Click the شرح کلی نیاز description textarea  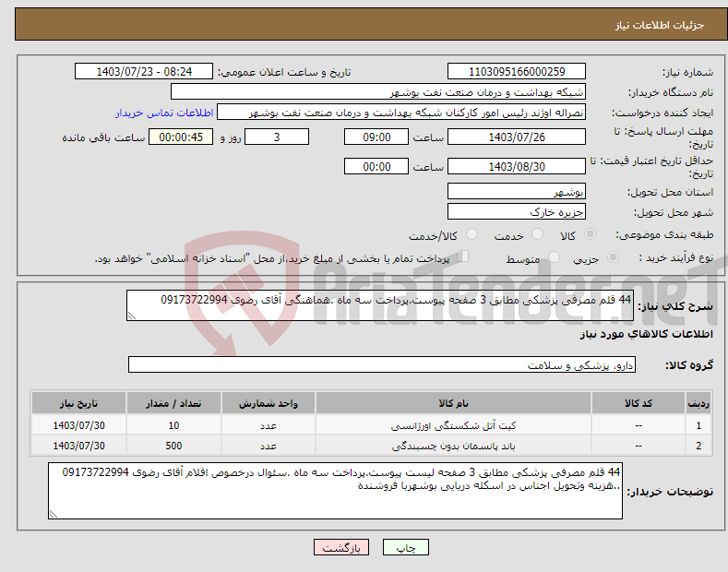[380, 305]
